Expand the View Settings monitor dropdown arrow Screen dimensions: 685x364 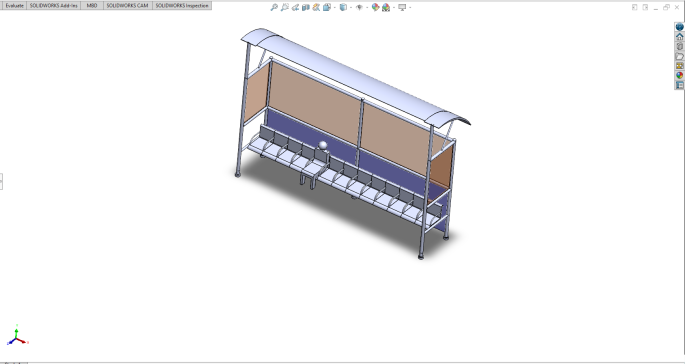tap(410, 7)
